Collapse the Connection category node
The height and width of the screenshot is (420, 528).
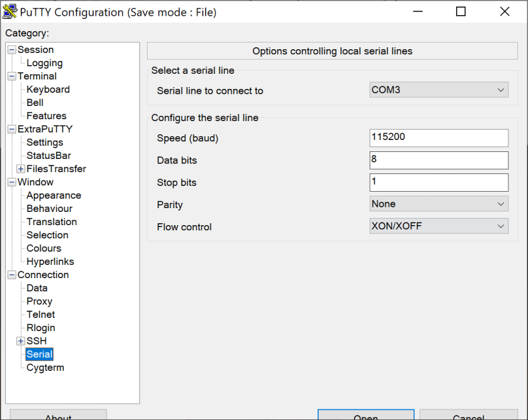pyautogui.click(x=12, y=275)
